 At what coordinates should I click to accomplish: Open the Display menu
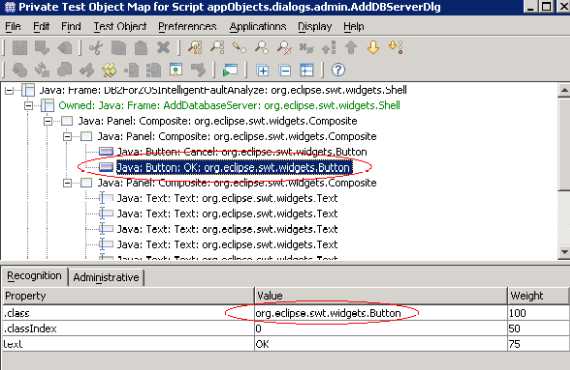pyautogui.click(x=315, y=27)
